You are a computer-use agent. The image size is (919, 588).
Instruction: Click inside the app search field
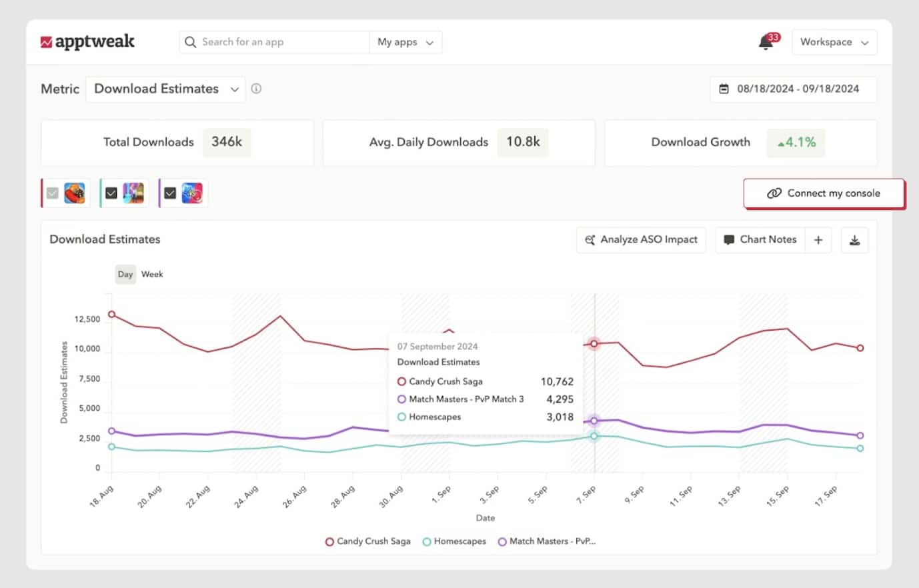tap(273, 42)
